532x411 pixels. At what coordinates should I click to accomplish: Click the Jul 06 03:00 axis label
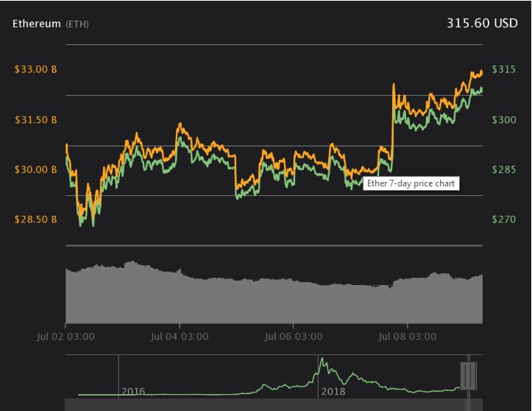(x=293, y=337)
